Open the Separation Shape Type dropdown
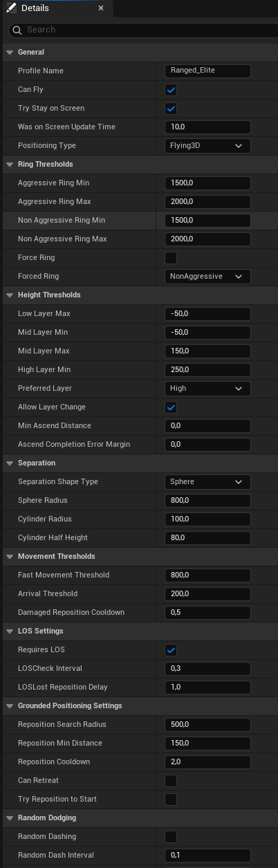 coord(207,482)
